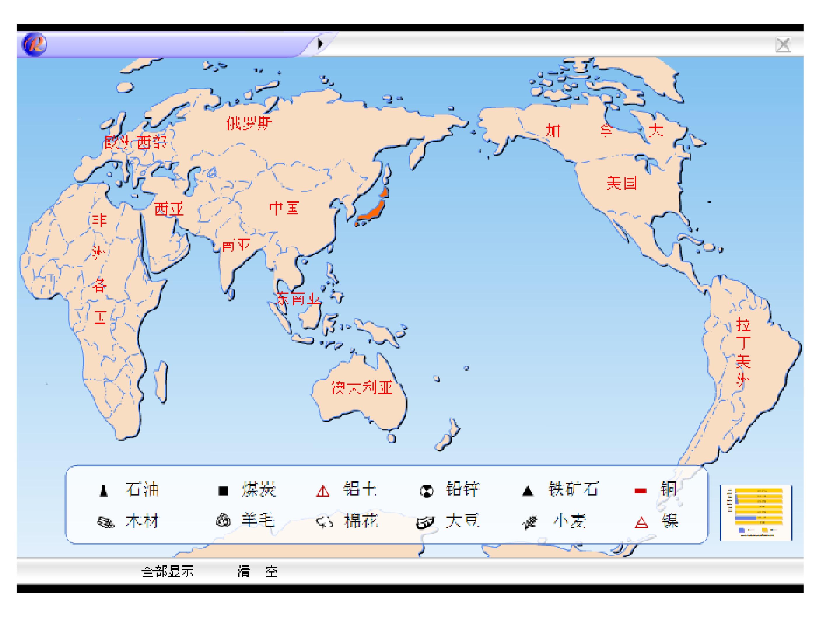Select the 镍 red triangle icon

tap(641, 523)
